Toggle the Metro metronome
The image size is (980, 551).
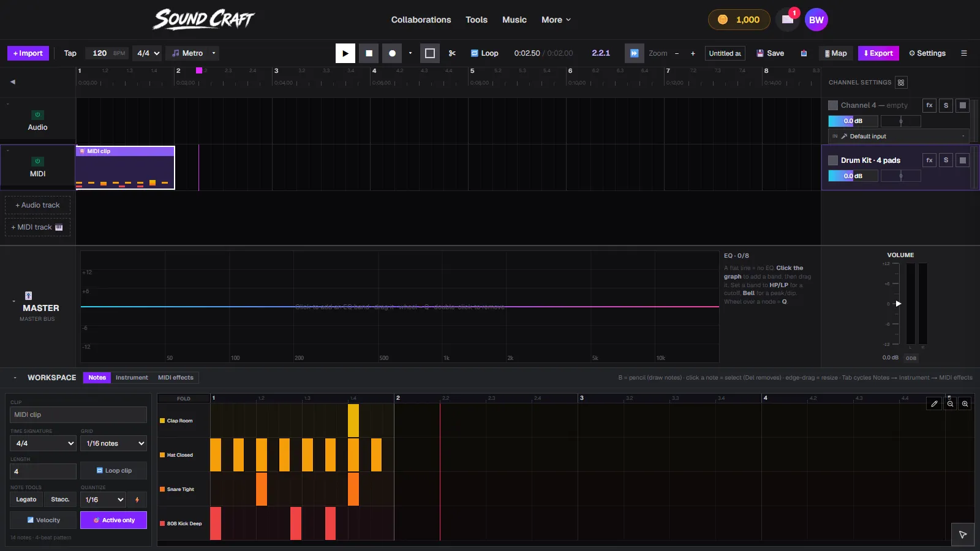(x=187, y=53)
